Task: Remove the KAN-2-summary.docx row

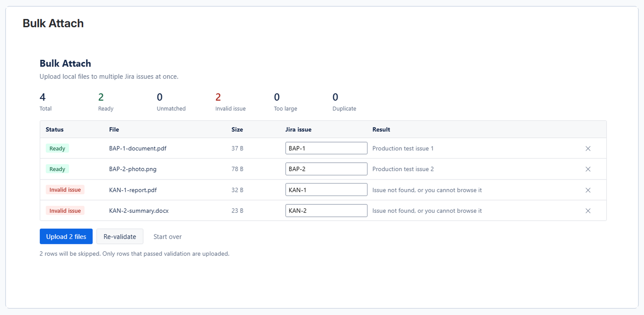Action: (x=588, y=211)
